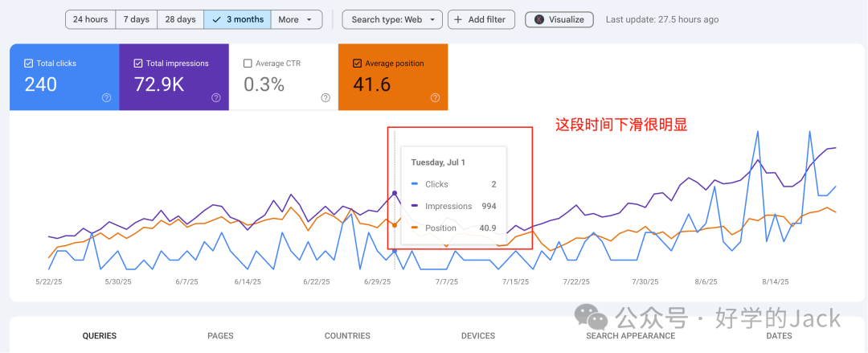Toggle the Total impressions checkbox

pyautogui.click(x=138, y=64)
